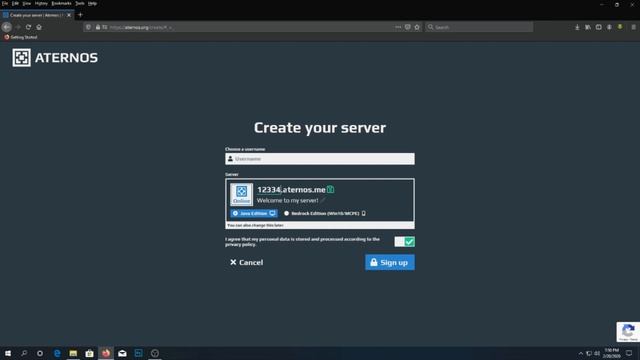The height and width of the screenshot is (360, 640).
Task: Click the taskbar clock and date
Action: click(x=611, y=353)
